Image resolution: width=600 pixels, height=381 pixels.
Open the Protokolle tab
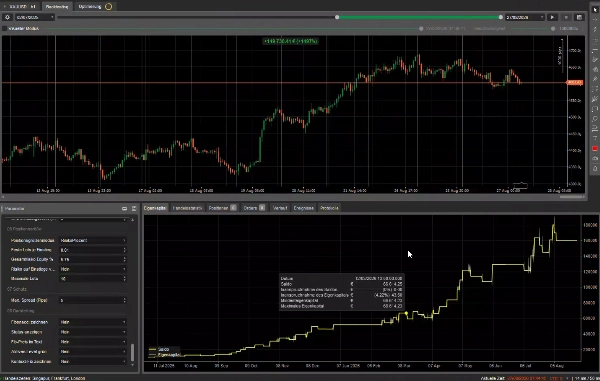click(329, 208)
